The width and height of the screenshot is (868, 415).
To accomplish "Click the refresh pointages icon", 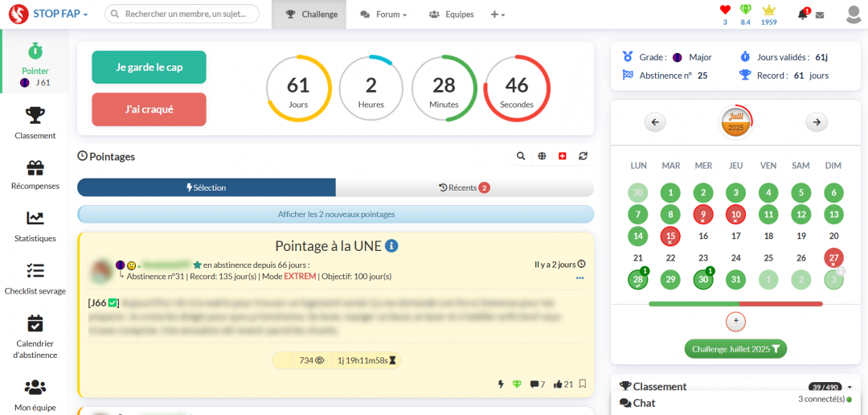I will [583, 156].
